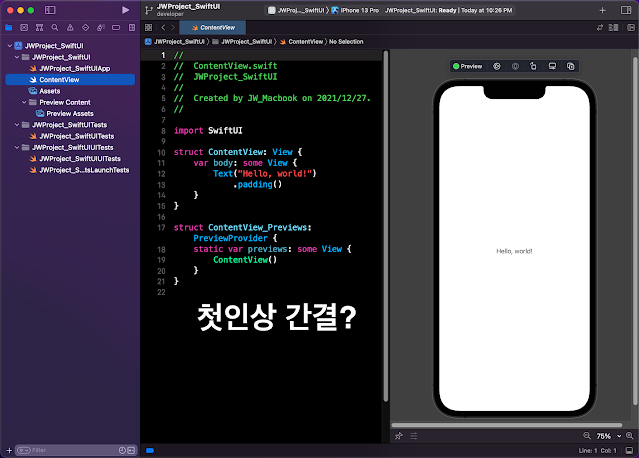Click the canvas horizontal scrollbar
This screenshot has height=458, width=639.
[507, 425]
